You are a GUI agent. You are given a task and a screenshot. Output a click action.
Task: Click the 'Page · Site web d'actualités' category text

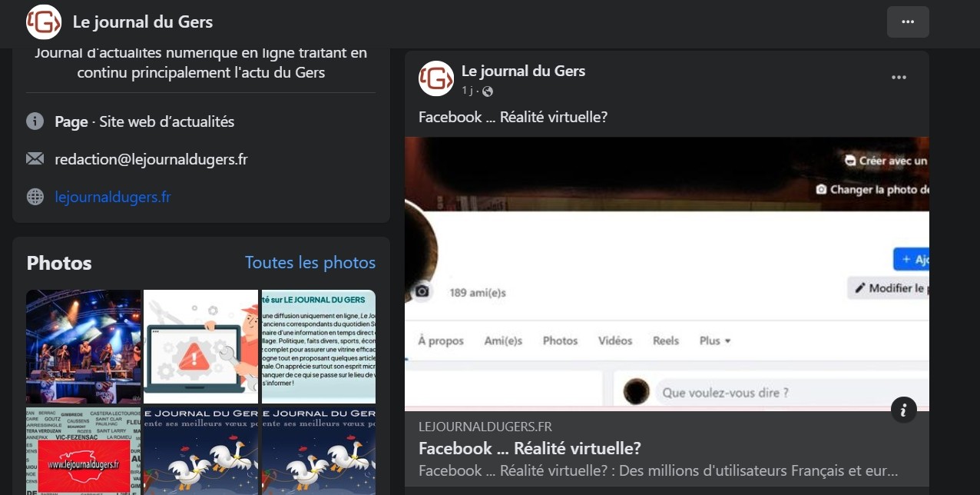click(x=144, y=121)
